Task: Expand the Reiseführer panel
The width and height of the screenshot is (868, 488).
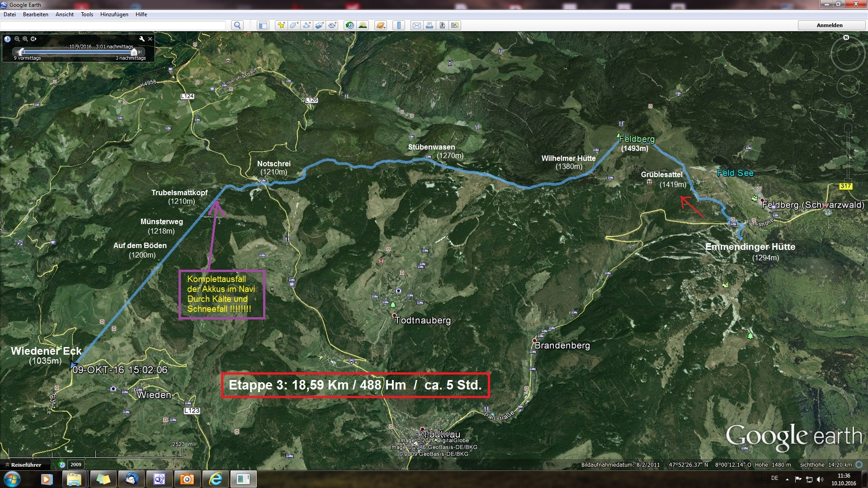Action: [23, 465]
